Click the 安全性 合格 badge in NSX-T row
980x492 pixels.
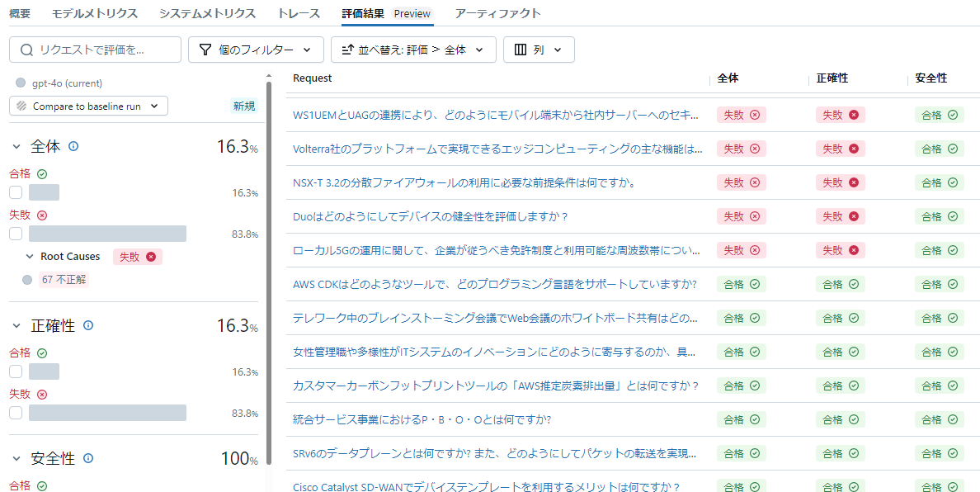[940, 182]
